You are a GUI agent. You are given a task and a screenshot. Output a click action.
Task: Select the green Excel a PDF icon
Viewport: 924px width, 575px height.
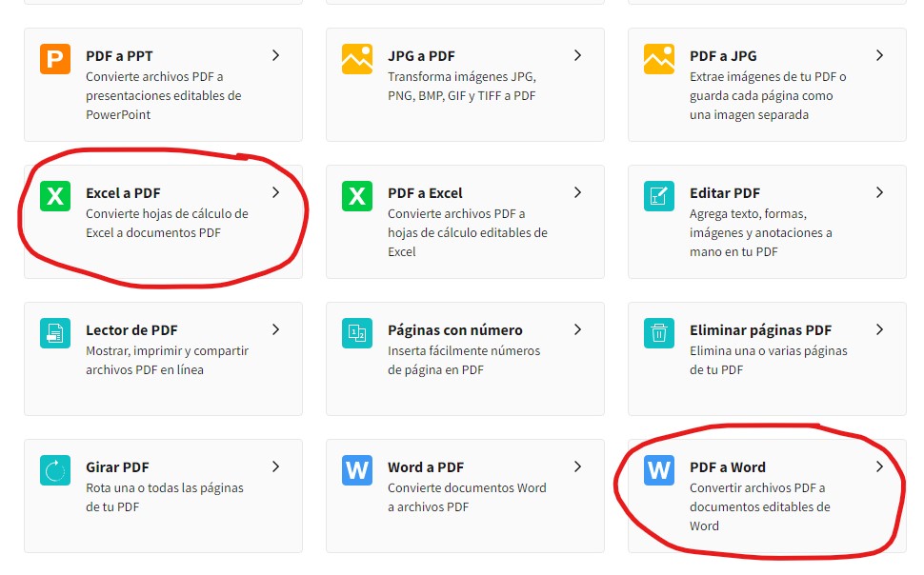pos(54,197)
